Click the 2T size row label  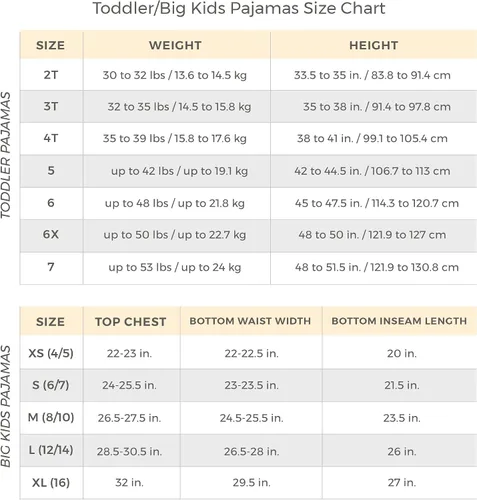[x=51, y=75]
